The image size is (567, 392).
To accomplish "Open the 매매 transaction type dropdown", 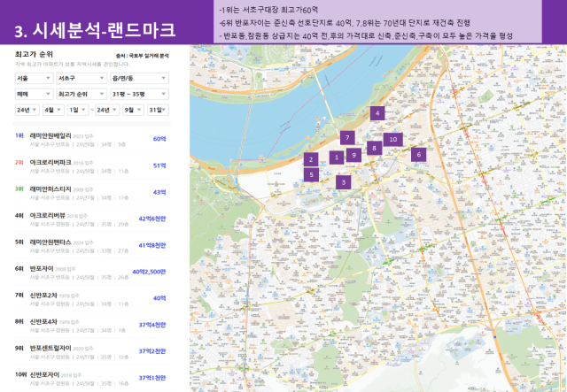I will click(x=34, y=94).
